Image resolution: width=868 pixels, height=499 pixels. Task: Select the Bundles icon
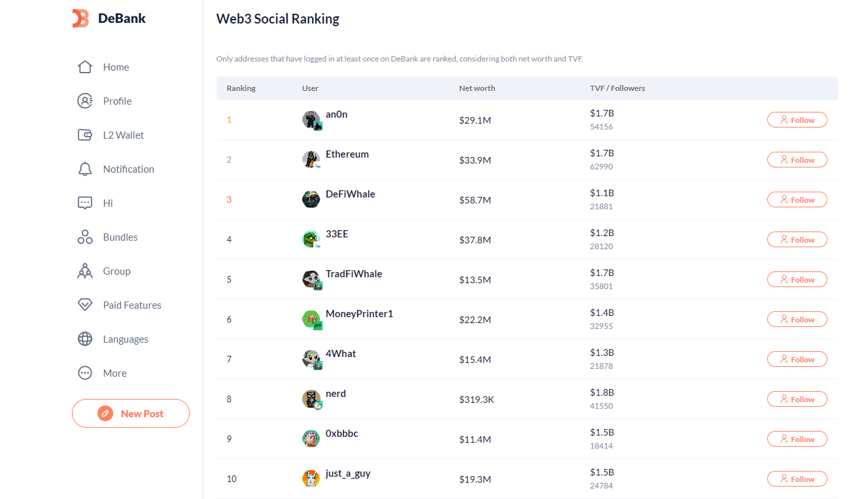point(85,237)
